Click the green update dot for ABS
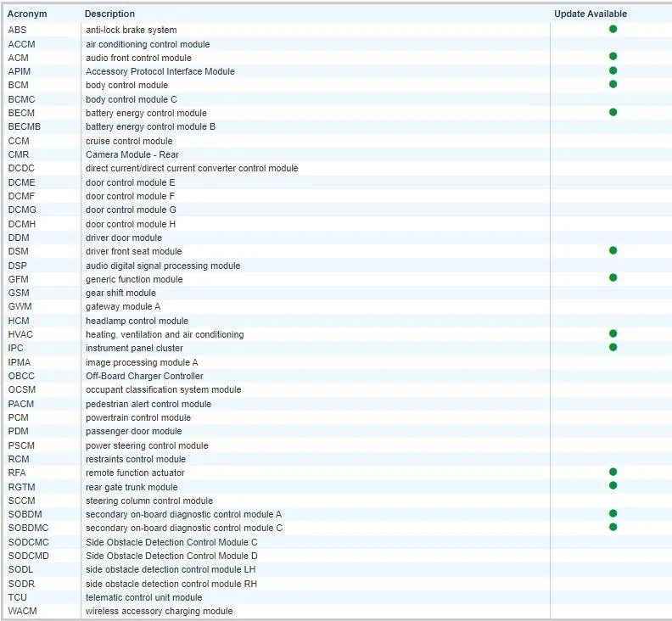672x621 pixels. click(x=613, y=29)
